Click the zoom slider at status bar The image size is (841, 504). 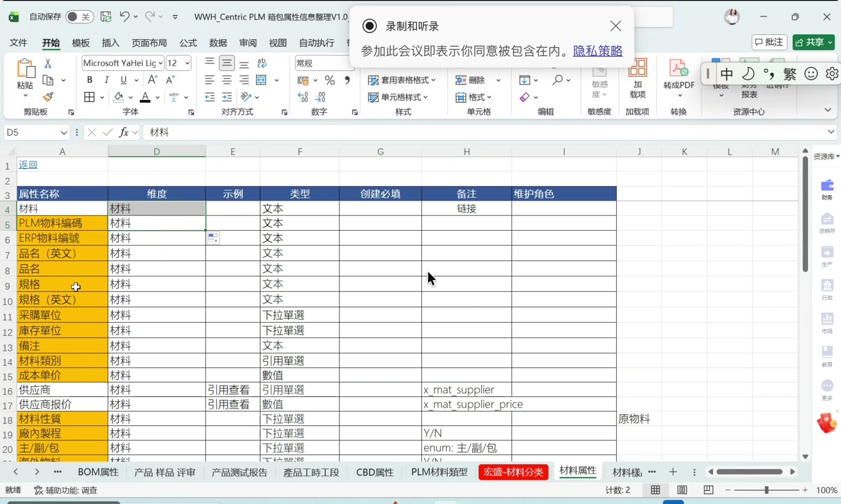(x=767, y=490)
